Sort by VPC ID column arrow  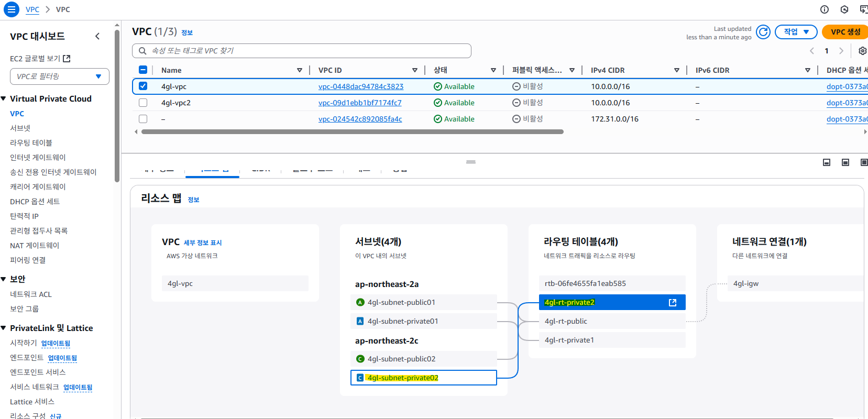[415, 70]
